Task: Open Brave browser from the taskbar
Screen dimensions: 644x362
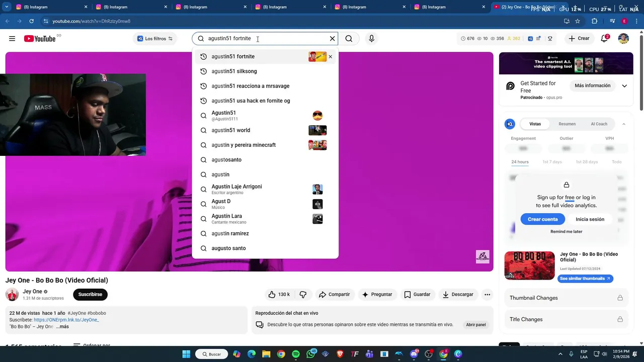Action: (340, 354)
